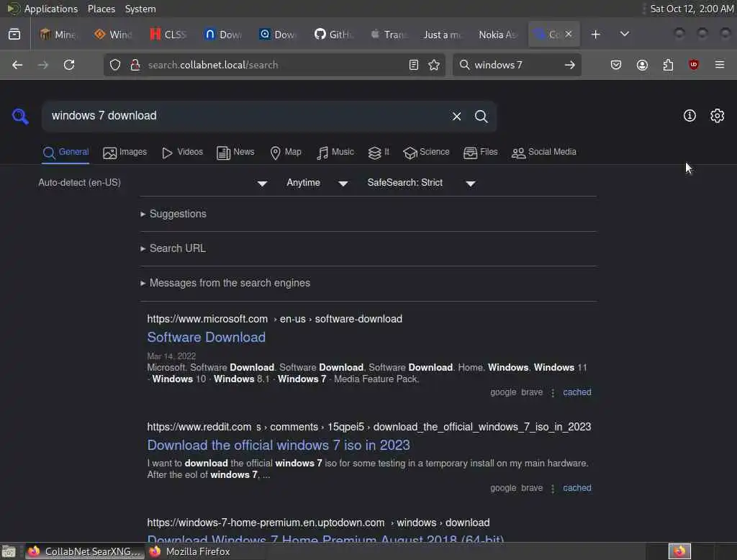The width and height of the screenshot is (737, 560).
Task: Open Firefox View icon beside tabs
Action: 14,35
